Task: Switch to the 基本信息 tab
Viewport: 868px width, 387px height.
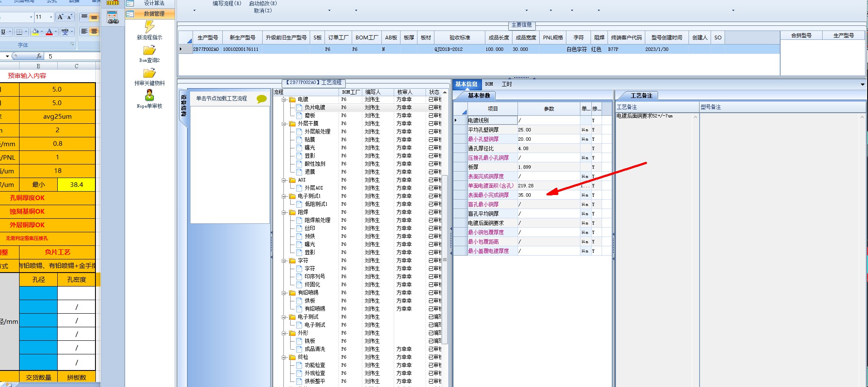Action: pyautogui.click(x=466, y=84)
